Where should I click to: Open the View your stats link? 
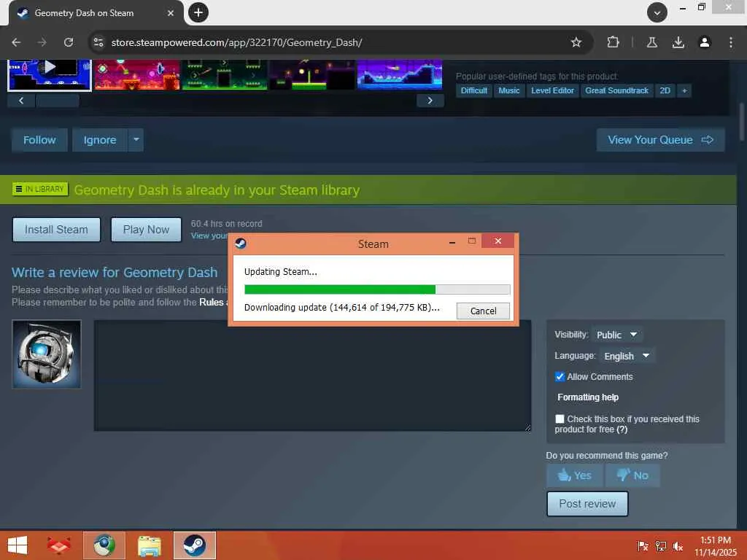pos(209,236)
